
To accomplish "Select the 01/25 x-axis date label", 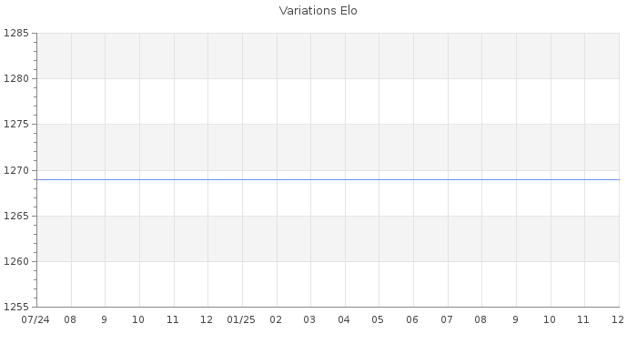I will pos(241,320).
